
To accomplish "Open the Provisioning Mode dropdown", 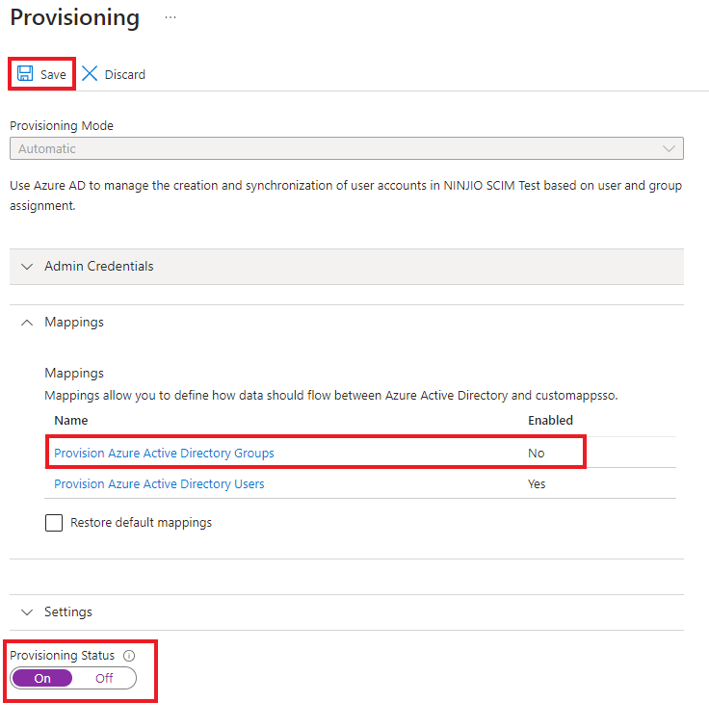I will (x=347, y=149).
